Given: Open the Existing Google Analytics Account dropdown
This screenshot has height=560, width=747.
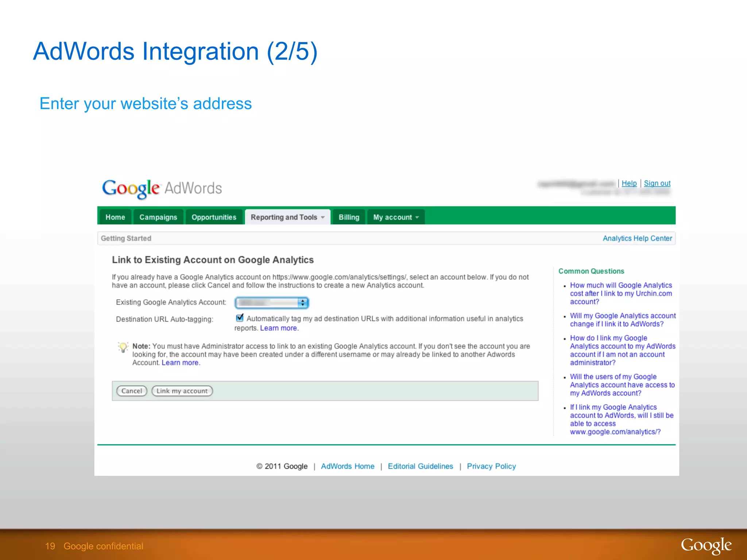Looking at the screenshot, I should tap(272, 303).
